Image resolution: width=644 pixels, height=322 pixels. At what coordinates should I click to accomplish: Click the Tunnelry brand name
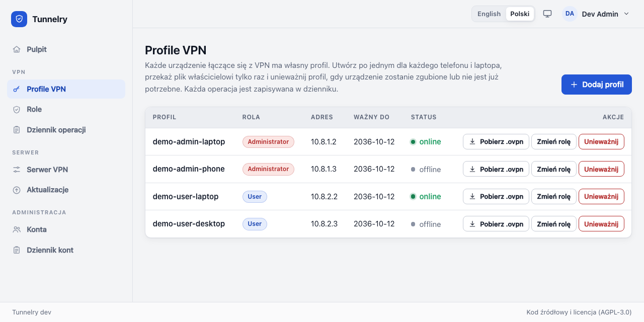pos(50,19)
